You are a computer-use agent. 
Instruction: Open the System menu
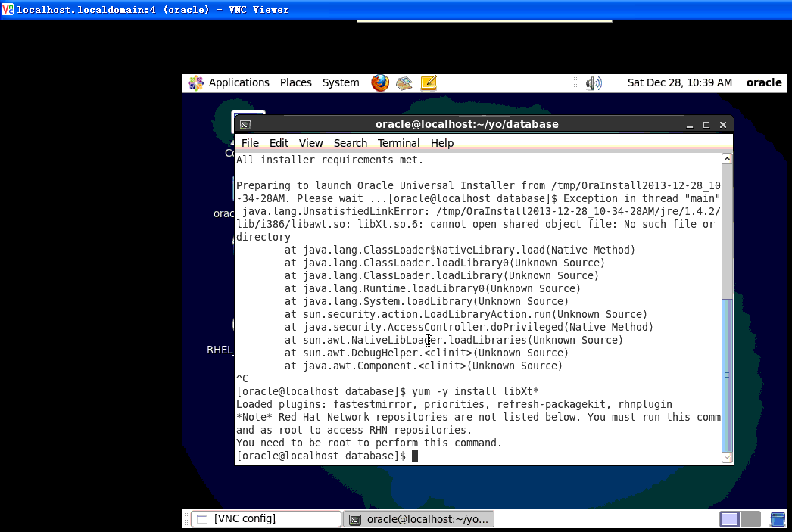(341, 82)
